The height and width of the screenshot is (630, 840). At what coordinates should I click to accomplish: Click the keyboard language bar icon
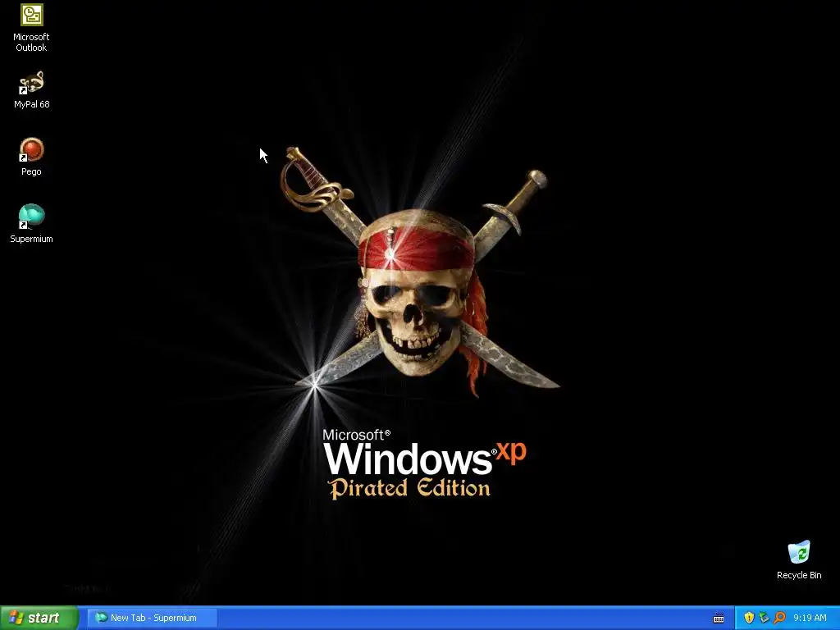pos(719,619)
